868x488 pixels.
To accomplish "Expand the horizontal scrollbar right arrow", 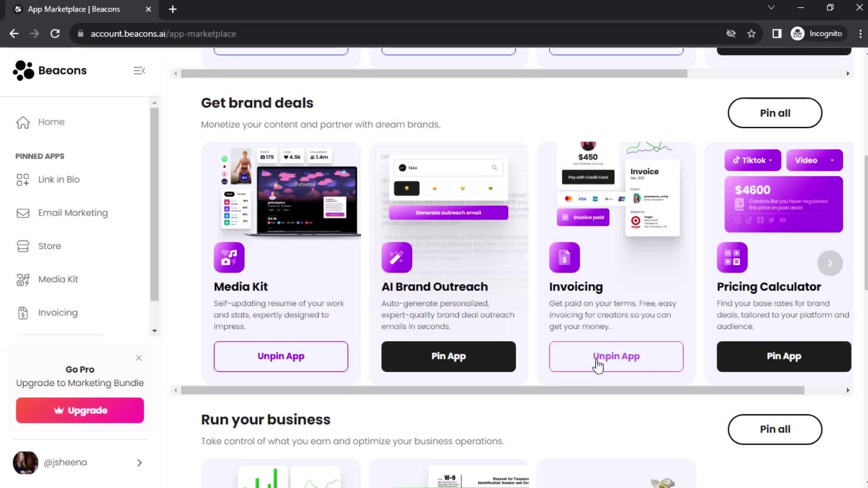I will click(848, 389).
